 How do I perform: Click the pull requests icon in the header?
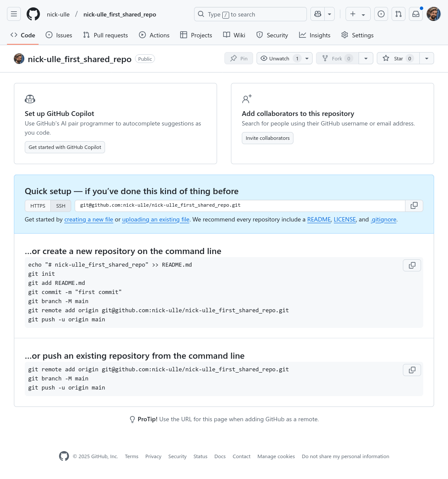(x=398, y=14)
